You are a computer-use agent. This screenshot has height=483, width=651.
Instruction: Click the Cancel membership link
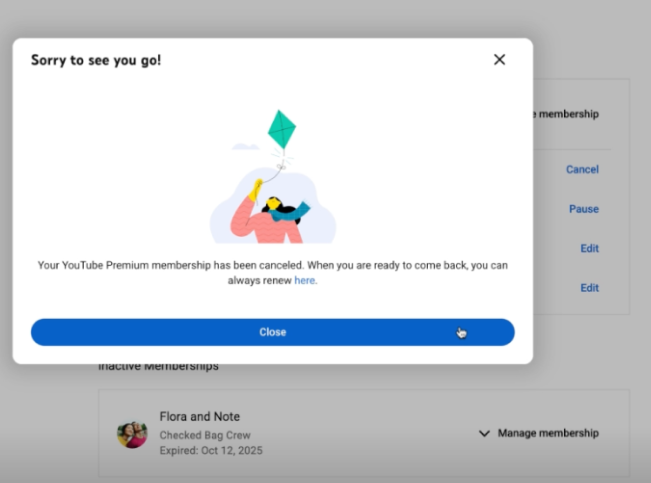click(582, 169)
